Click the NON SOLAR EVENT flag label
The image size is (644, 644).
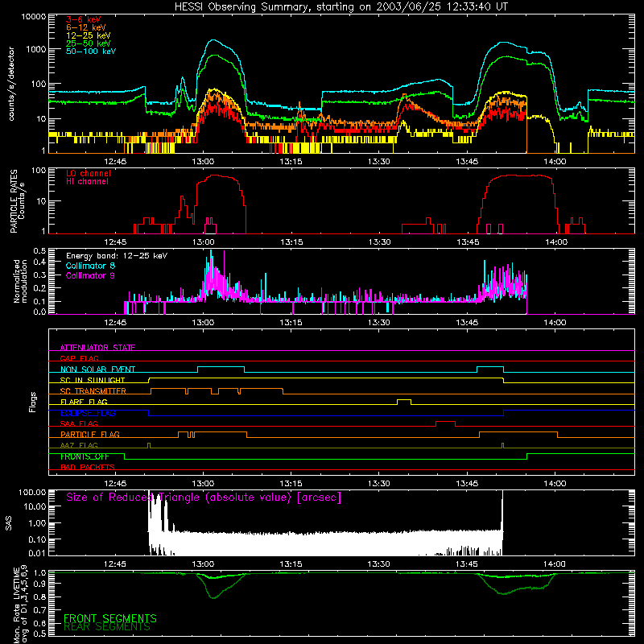pos(97,369)
